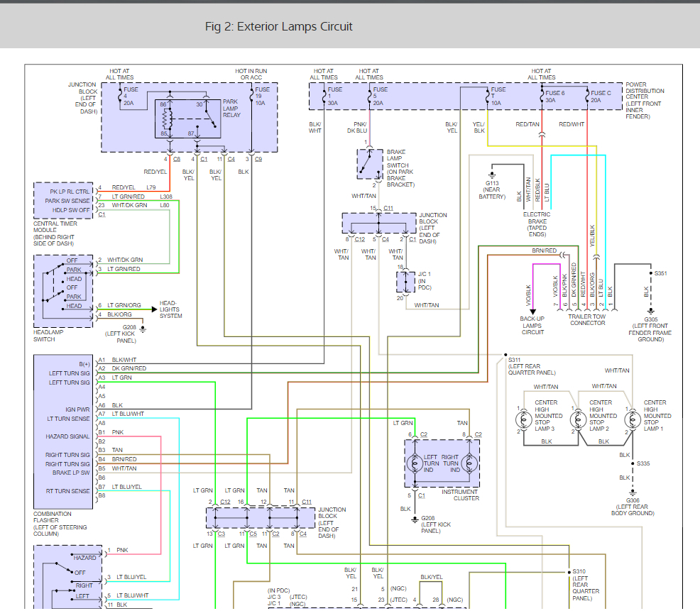The width and height of the screenshot is (700, 611).
Task: Click the BLK/ORG wire label
Action: 119,314
